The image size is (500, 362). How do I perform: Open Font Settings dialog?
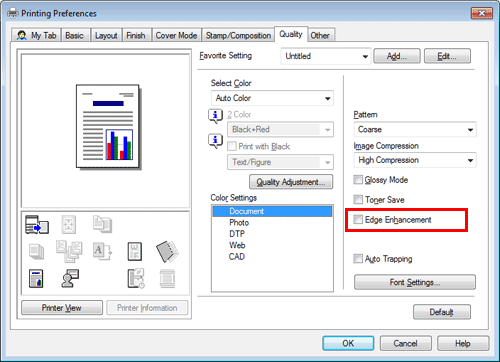tap(415, 282)
